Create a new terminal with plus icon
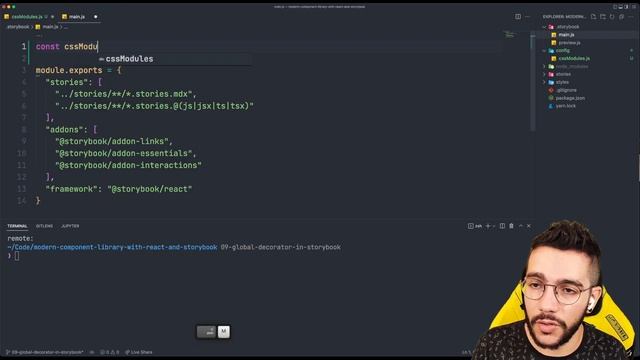This screenshot has height=360, width=640. click(x=488, y=226)
